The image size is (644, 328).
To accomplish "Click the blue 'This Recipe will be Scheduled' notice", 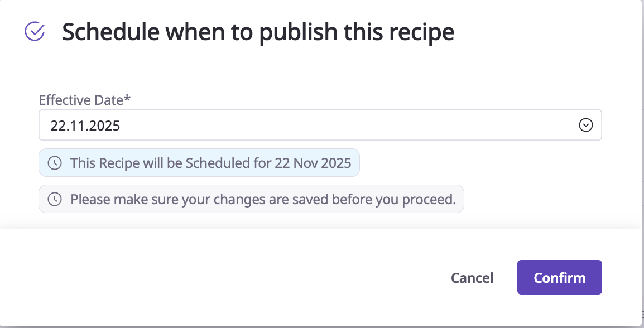I will pos(199,163).
